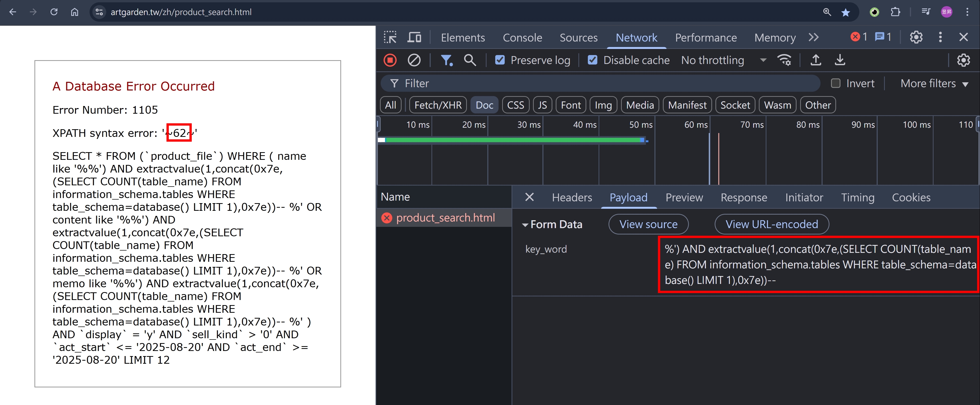Select the Fetch/XHR type filter

coord(438,105)
